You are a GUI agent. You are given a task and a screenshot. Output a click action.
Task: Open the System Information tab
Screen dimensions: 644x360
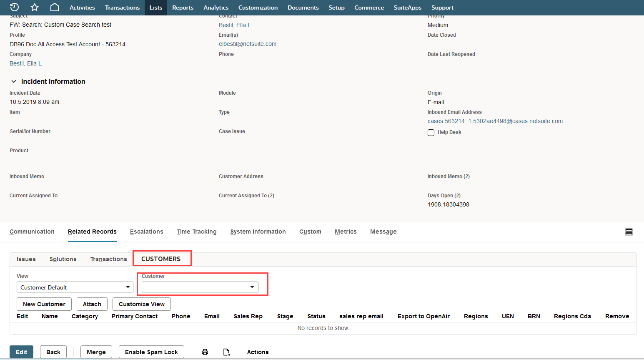258,232
